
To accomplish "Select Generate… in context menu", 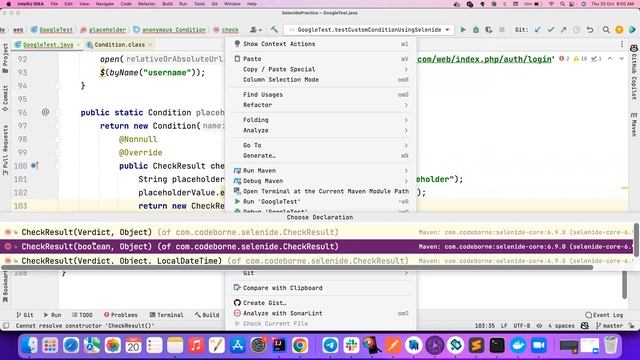I will (x=321, y=156).
